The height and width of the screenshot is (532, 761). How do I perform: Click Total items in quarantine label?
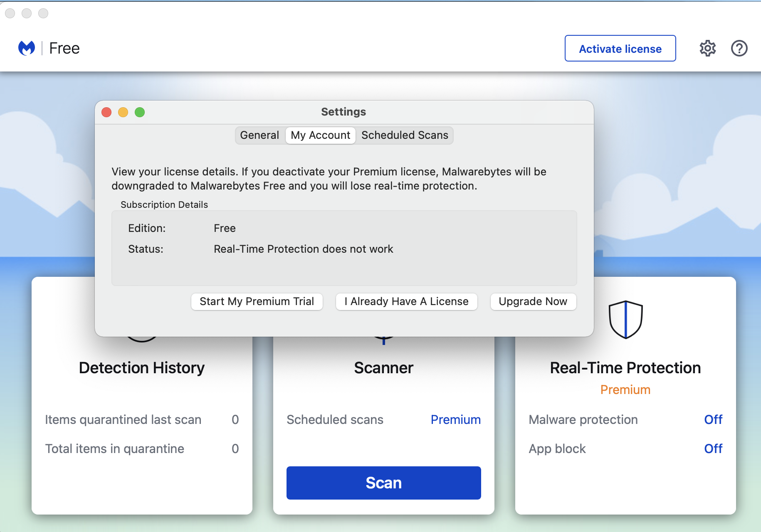point(114,449)
